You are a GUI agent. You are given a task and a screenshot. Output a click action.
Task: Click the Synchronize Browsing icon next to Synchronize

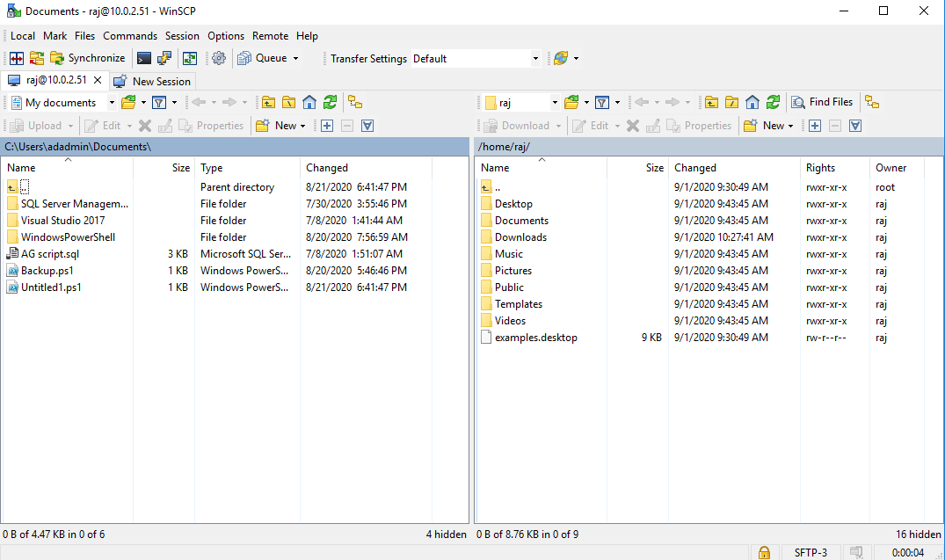[x=37, y=59]
